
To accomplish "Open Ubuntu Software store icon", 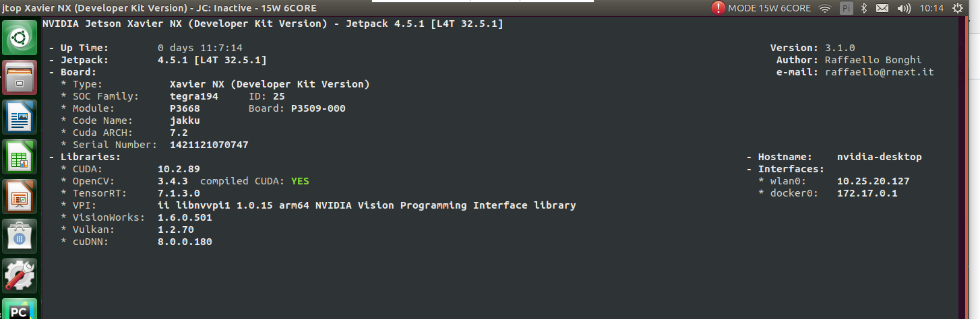I will (21, 236).
